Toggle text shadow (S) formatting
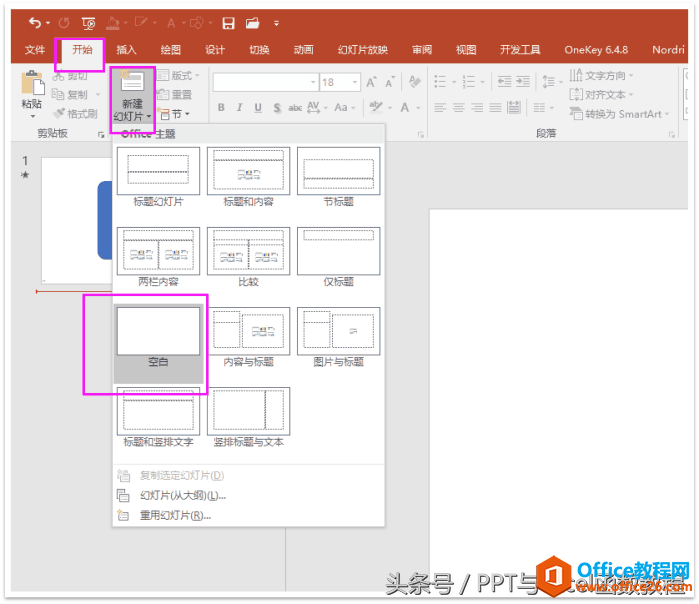Viewport: 699px width, 604px height. pos(277,108)
